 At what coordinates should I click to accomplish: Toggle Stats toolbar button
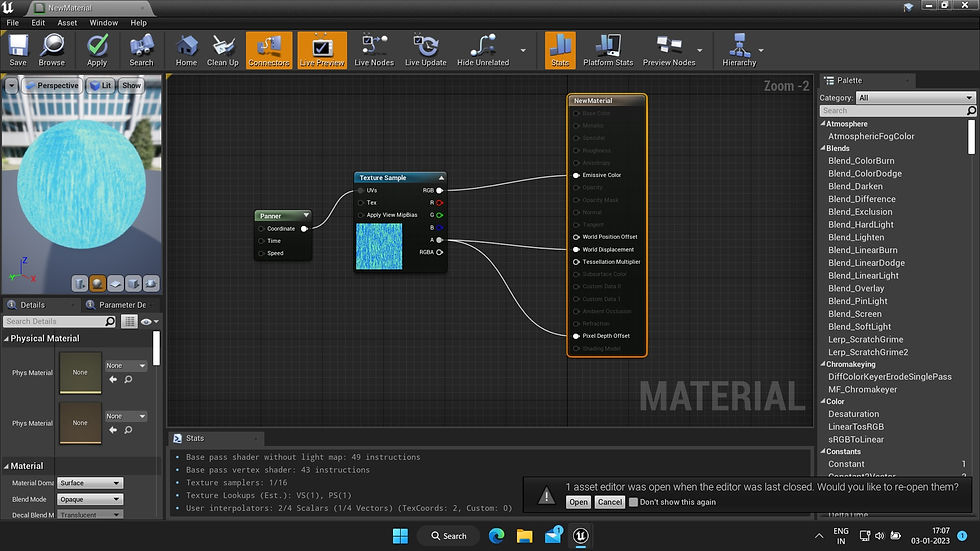tap(560, 50)
